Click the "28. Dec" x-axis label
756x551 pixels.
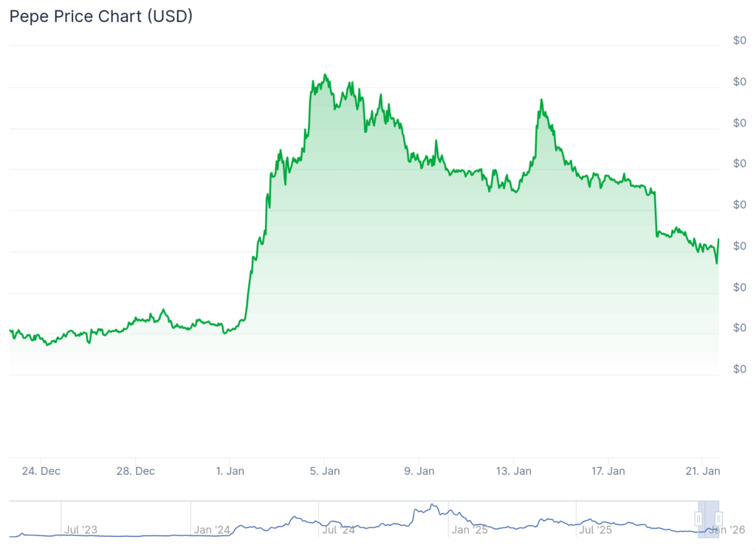[136, 471]
